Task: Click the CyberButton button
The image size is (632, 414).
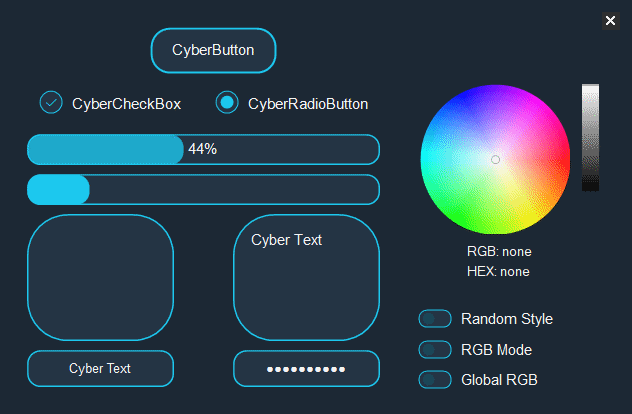Action: (x=213, y=50)
